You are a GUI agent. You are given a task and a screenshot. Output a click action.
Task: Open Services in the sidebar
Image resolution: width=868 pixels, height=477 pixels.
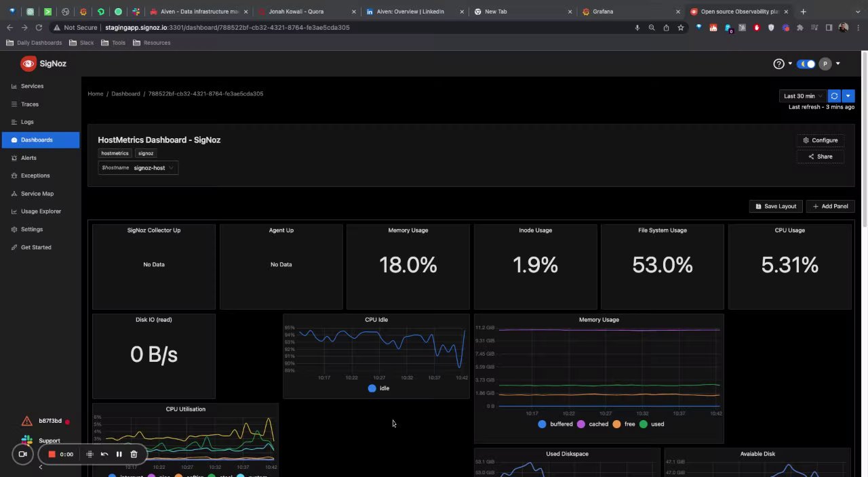click(41, 86)
